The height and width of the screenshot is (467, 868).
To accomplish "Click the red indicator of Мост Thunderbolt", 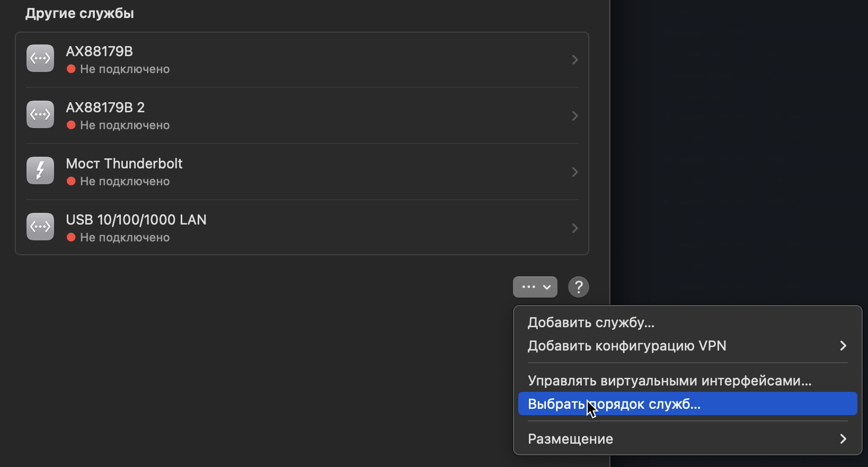I will [71, 181].
